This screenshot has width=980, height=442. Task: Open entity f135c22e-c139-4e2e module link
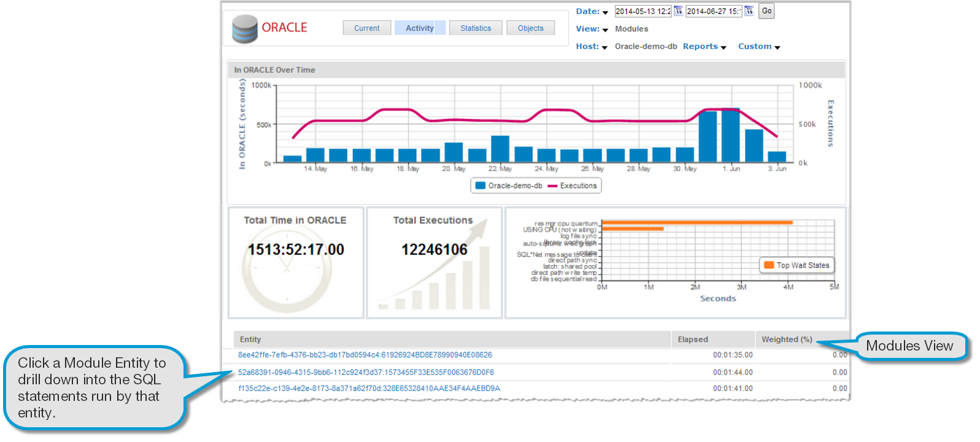click(369, 389)
